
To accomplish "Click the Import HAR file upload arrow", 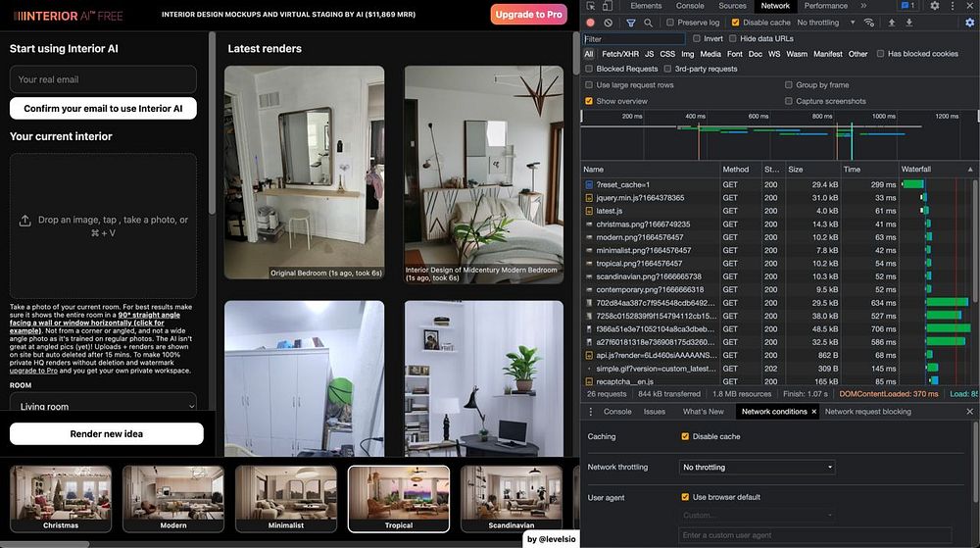I will 892,23.
